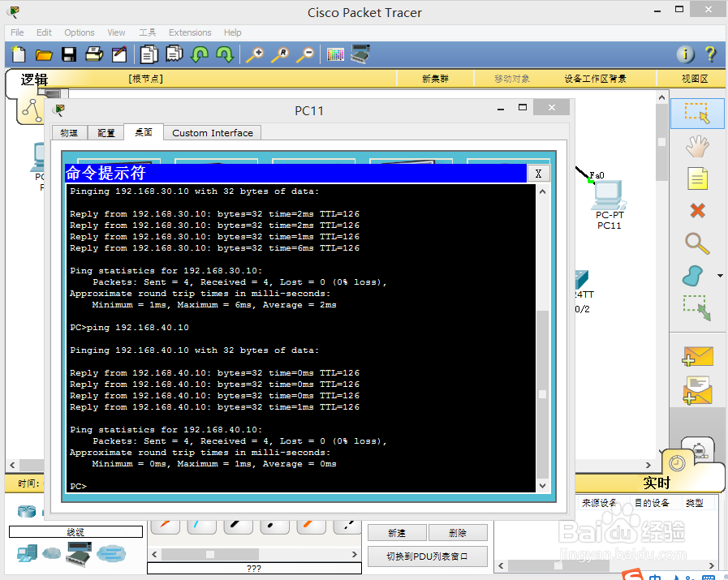This screenshot has width=728, height=580.
Task: Select the Inspect magnifier tool
Action: 697,243
